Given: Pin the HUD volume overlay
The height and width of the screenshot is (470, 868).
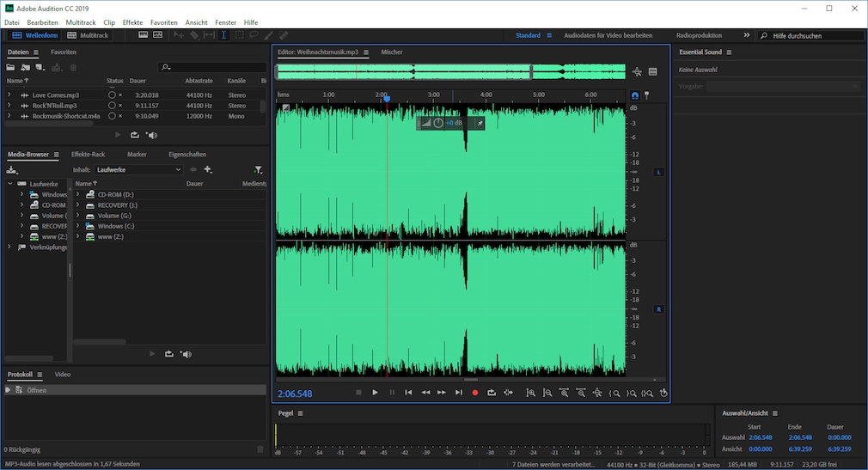Looking at the screenshot, I should pos(480,123).
